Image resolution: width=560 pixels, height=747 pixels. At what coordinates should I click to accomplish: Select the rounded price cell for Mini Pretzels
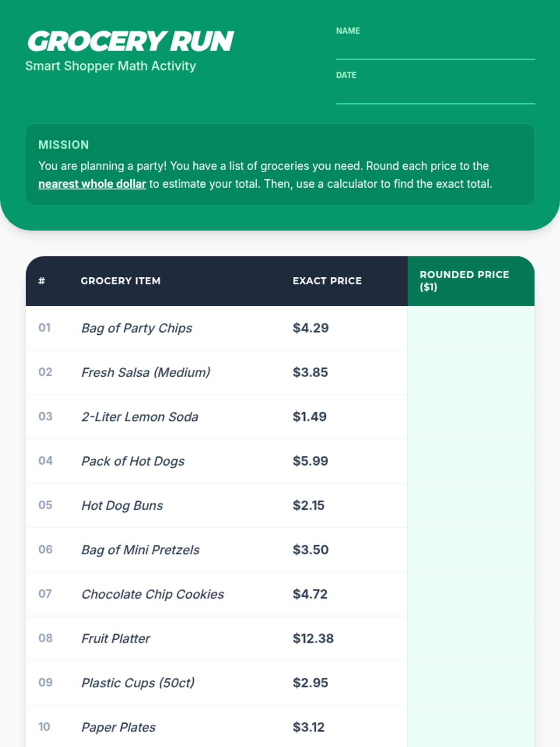coord(471,550)
